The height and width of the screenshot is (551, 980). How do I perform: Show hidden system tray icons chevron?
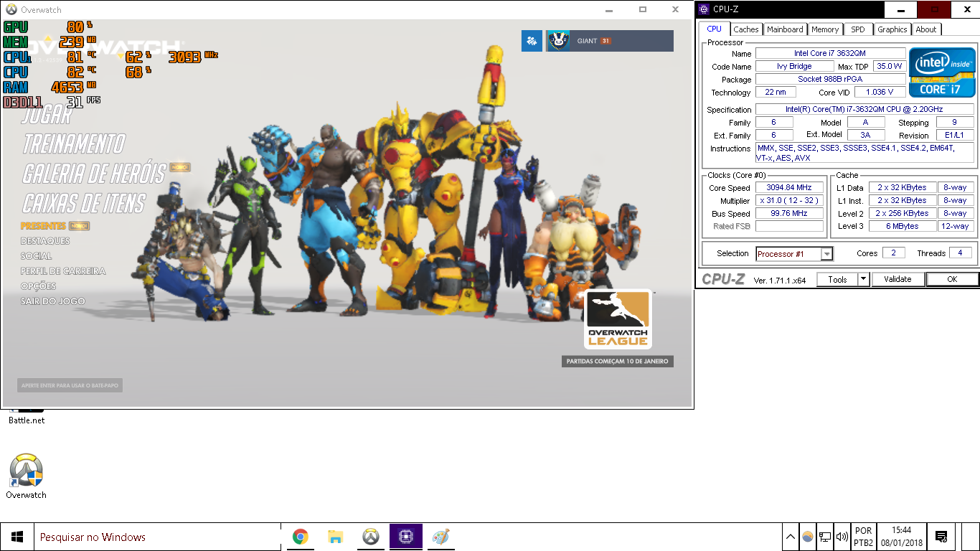pyautogui.click(x=791, y=537)
